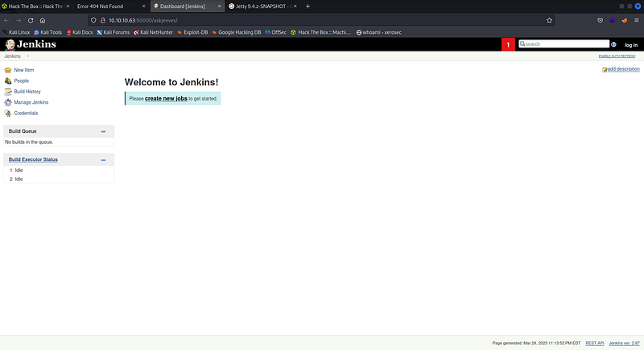Click the add description edit icon
This screenshot has height=350, width=644.
point(605,70)
